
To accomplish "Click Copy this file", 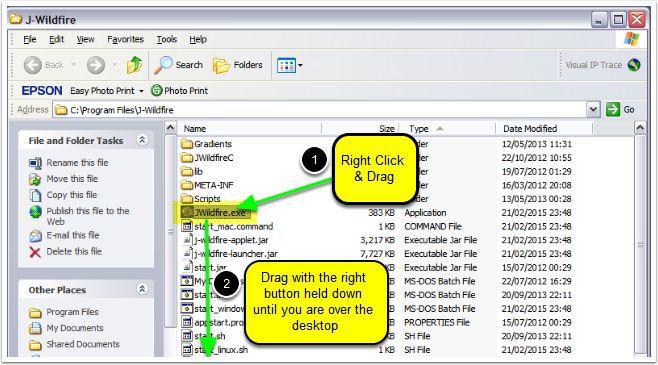I will click(71, 195).
